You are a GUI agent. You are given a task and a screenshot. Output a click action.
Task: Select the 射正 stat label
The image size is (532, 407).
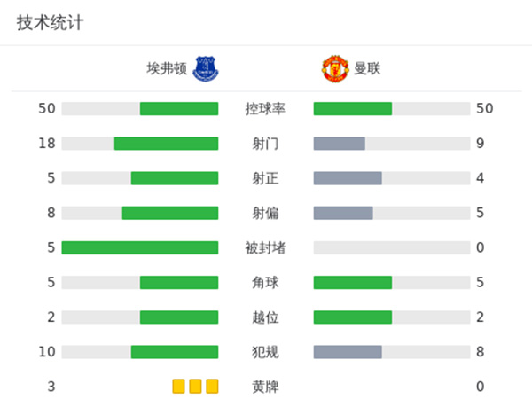pos(265,178)
